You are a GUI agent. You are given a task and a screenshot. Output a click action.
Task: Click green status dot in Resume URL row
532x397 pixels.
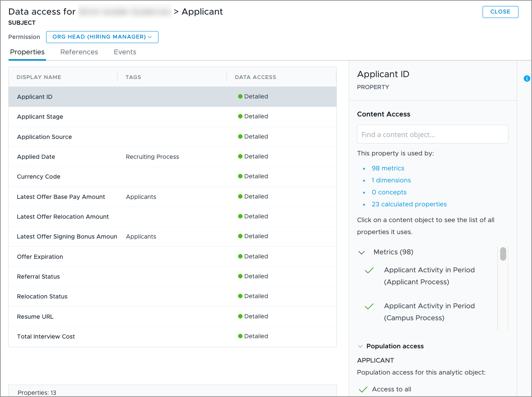click(240, 316)
